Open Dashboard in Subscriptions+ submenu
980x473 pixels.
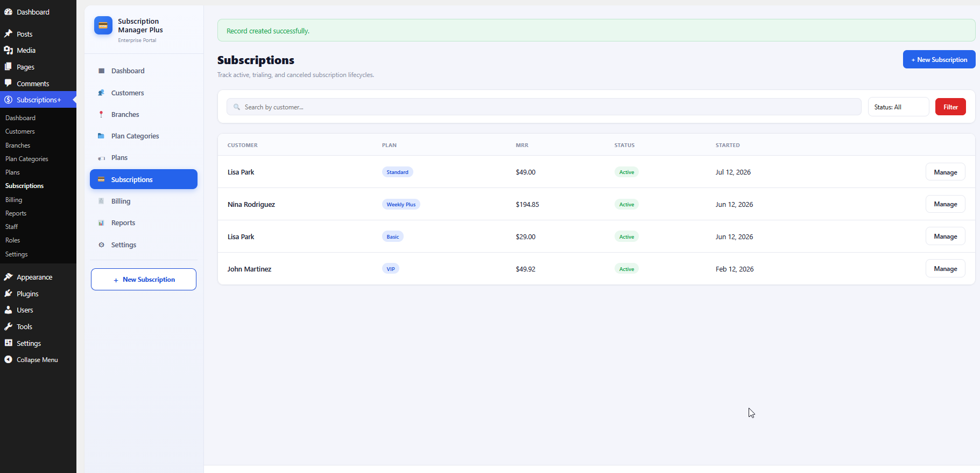(20, 118)
